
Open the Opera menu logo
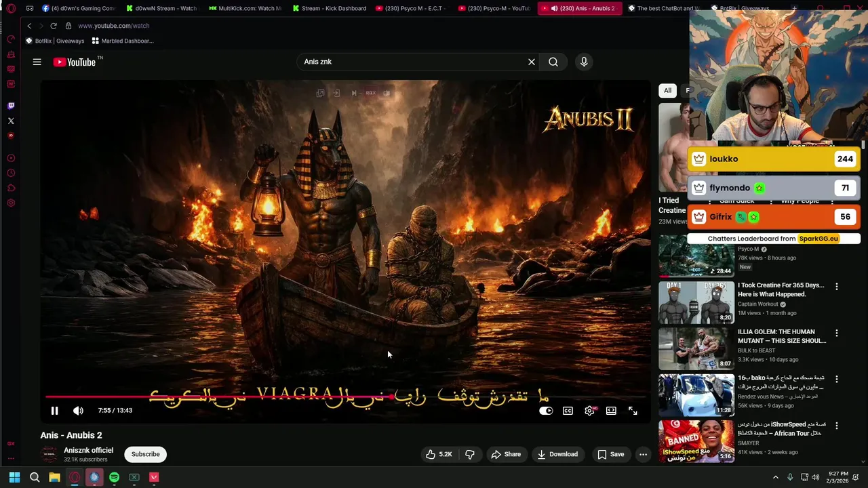tap(11, 8)
